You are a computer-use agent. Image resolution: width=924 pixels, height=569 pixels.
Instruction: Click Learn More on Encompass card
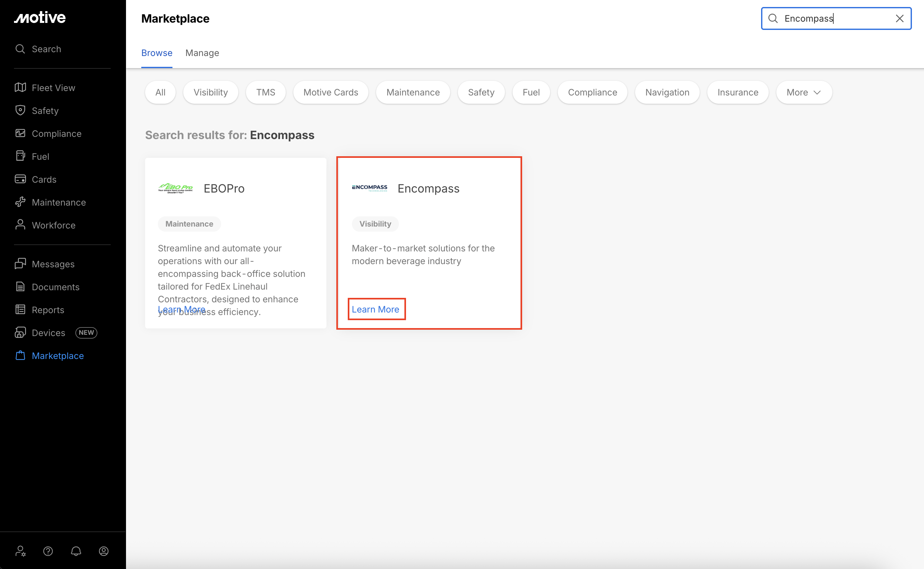(375, 309)
